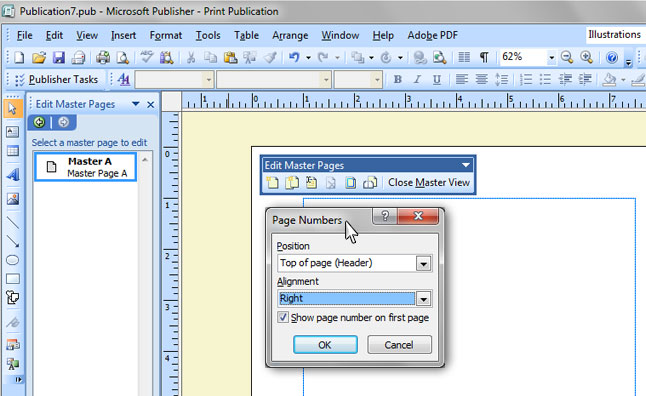Screen dimensions: 646x396
Task: Click the Free Rotate icon
Action: 386,57
